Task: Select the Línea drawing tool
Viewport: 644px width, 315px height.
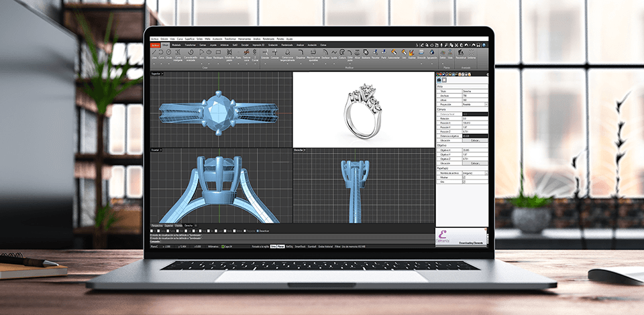Action: pyautogui.click(x=154, y=52)
